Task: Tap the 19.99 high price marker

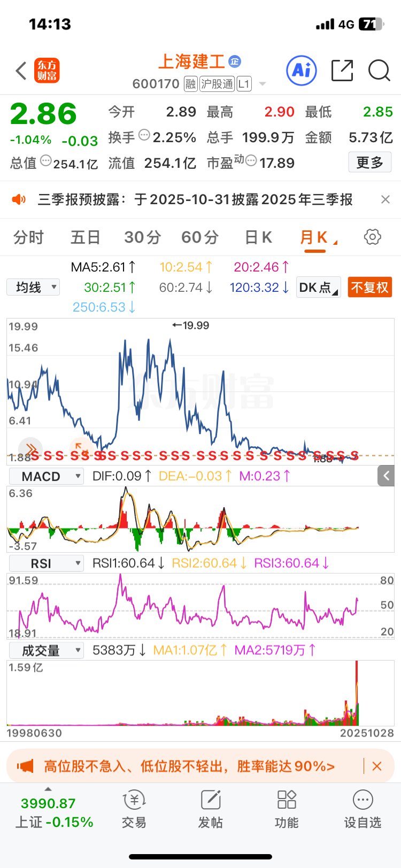Action: 191,325
